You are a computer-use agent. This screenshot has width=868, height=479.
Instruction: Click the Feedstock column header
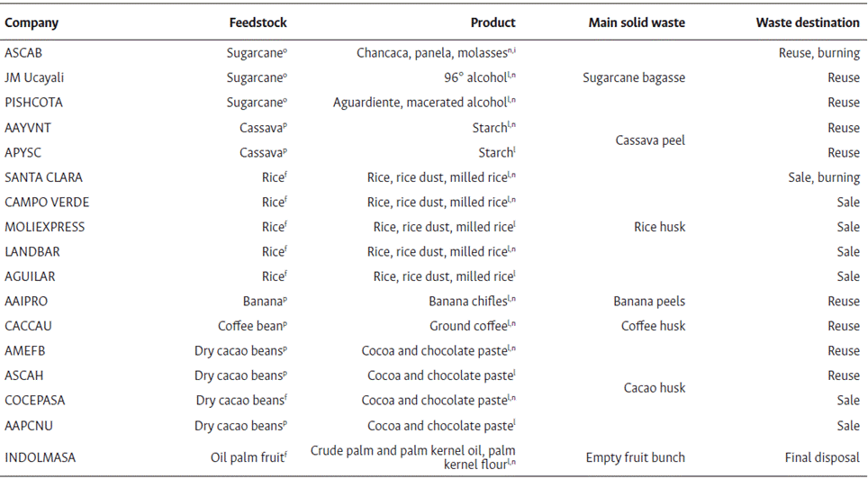258,23
